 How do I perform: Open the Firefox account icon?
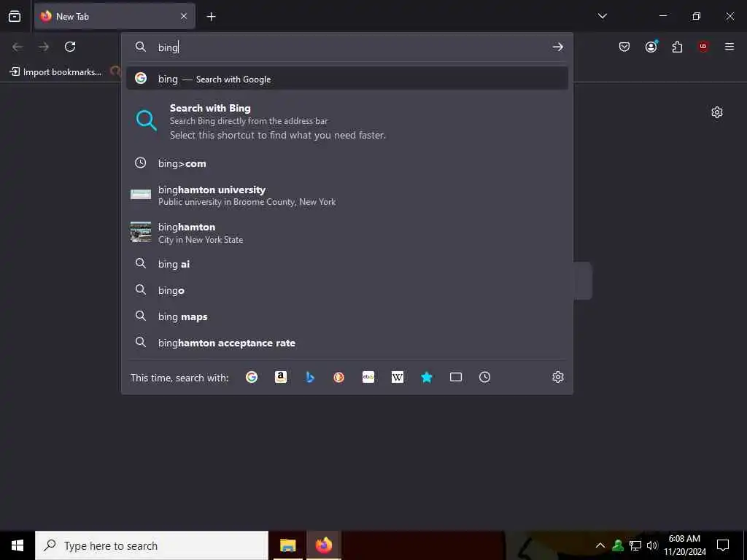click(651, 47)
